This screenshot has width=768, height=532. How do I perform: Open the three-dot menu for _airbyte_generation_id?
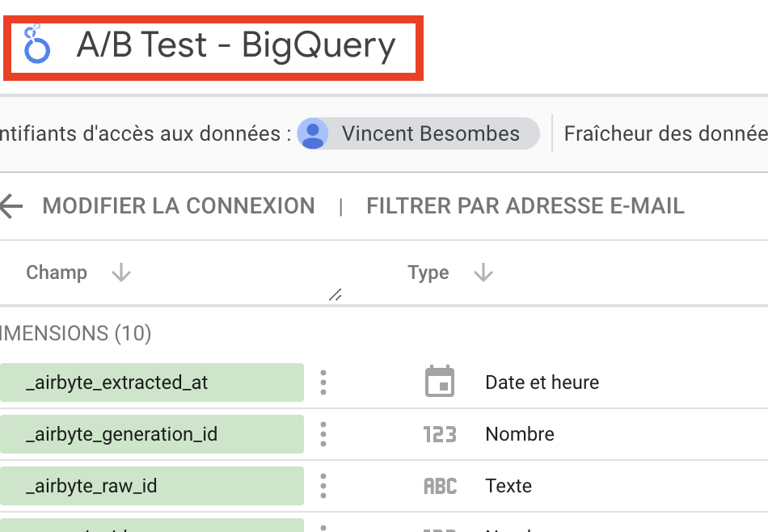323,434
